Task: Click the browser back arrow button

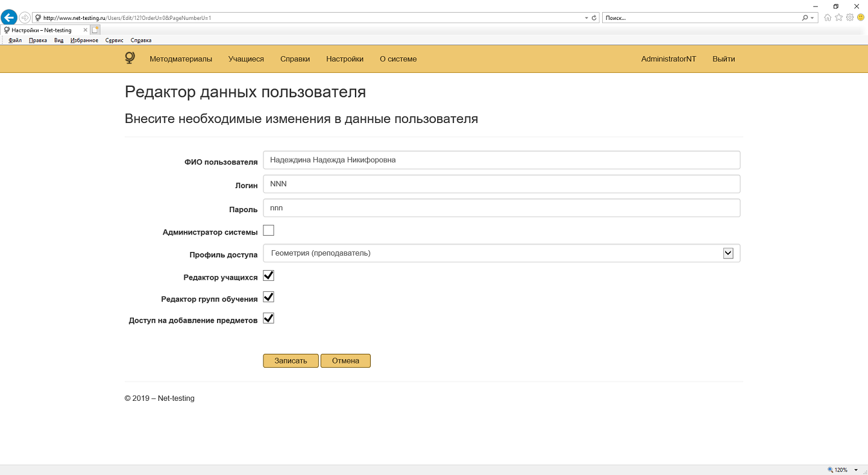Action: pyautogui.click(x=9, y=17)
